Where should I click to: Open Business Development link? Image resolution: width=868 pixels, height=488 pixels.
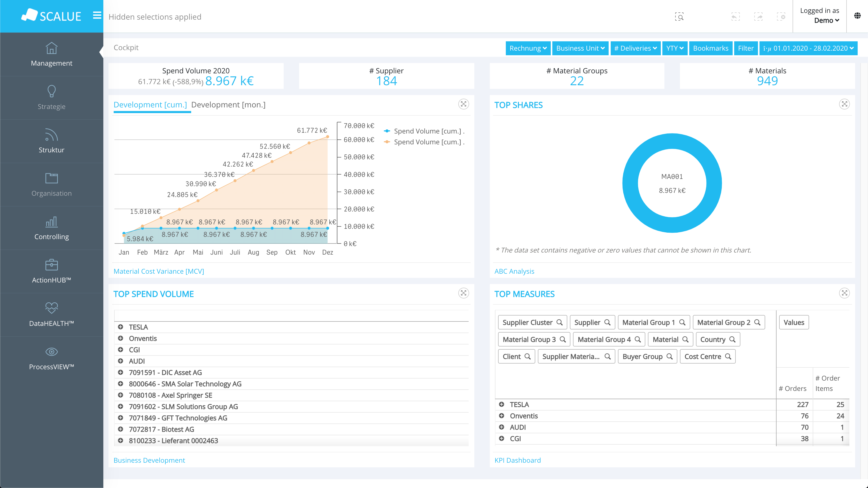(149, 460)
